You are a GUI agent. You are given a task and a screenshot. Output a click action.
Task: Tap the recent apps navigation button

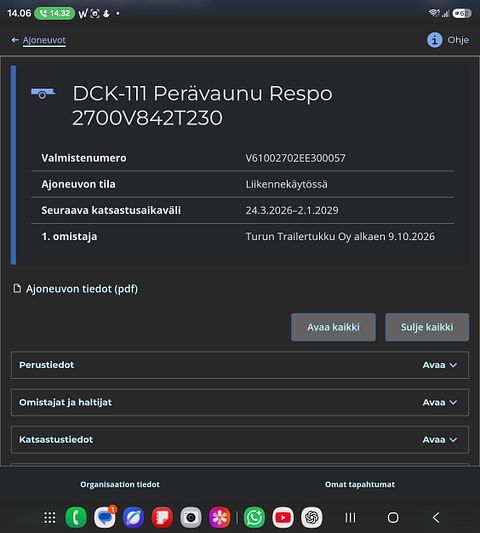pyautogui.click(x=350, y=518)
